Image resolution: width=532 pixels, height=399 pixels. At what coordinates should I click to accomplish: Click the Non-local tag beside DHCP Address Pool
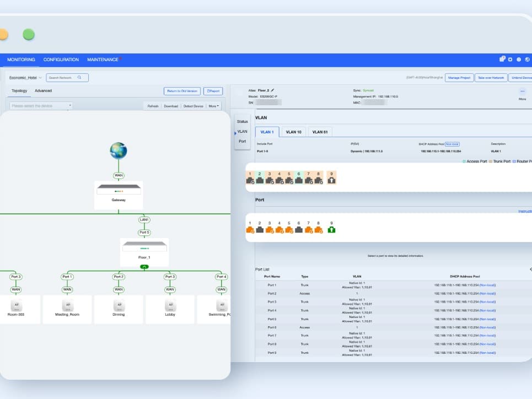452,144
